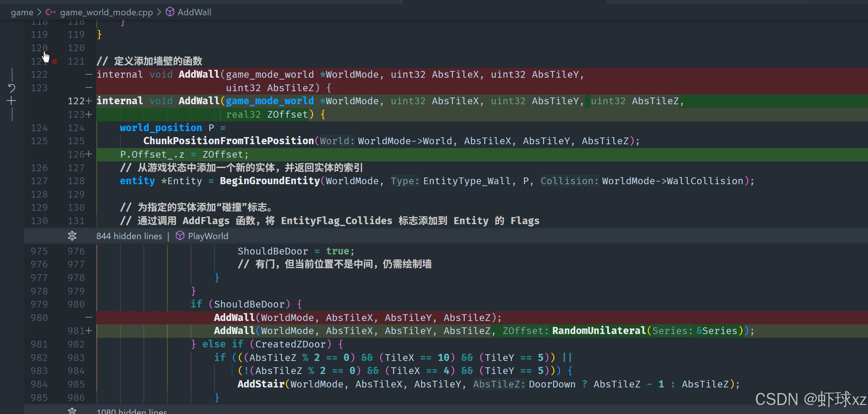
Task: Click the cube icon next to PlayWorld
Action: click(180, 236)
